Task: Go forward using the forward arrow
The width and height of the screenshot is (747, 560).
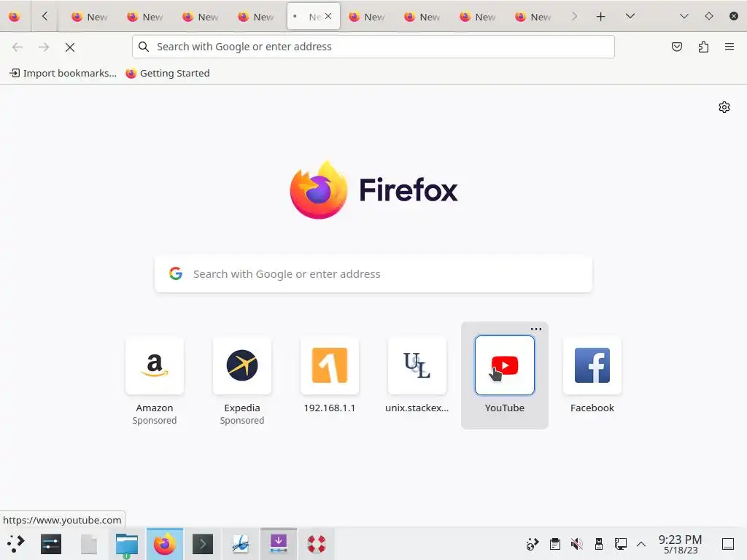Action: [44, 47]
